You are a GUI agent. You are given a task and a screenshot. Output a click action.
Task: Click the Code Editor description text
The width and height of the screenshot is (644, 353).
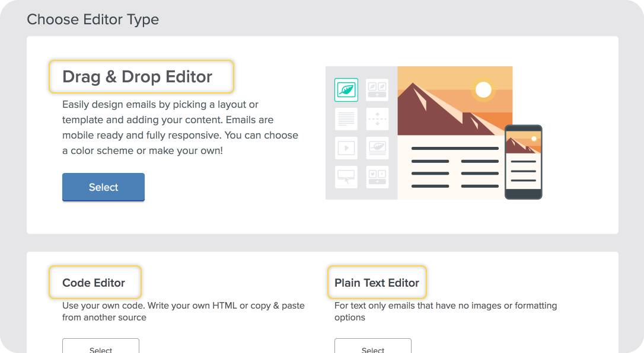click(x=184, y=312)
